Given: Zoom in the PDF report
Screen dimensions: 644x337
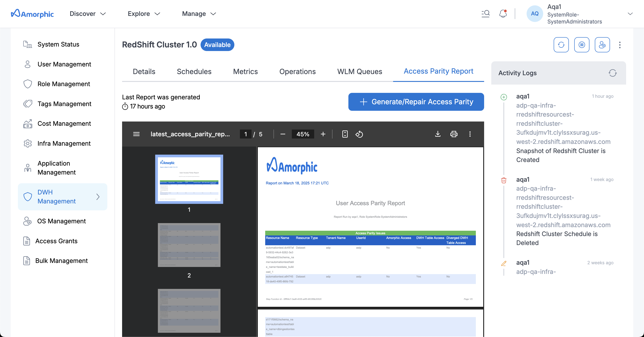Looking at the screenshot, I should 323,134.
